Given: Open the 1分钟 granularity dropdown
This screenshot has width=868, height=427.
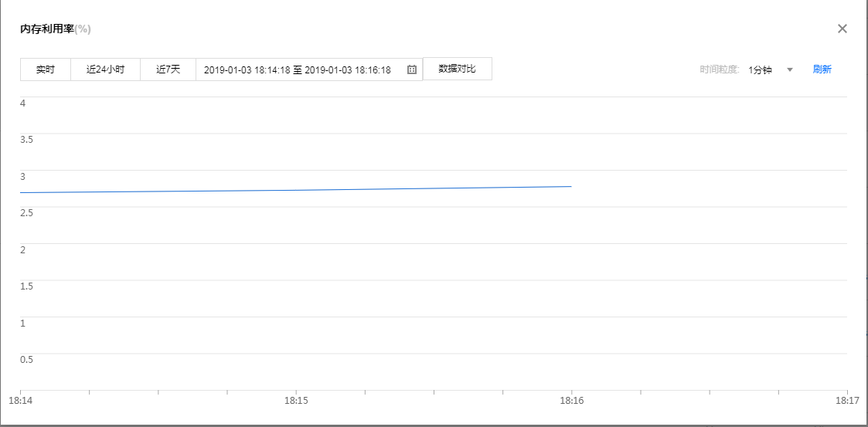Looking at the screenshot, I should 761,69.
